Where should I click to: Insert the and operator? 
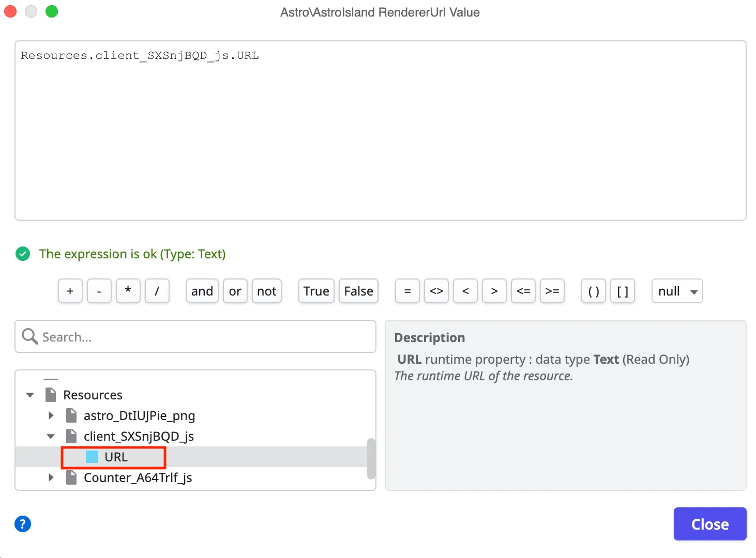coord(202,291)
